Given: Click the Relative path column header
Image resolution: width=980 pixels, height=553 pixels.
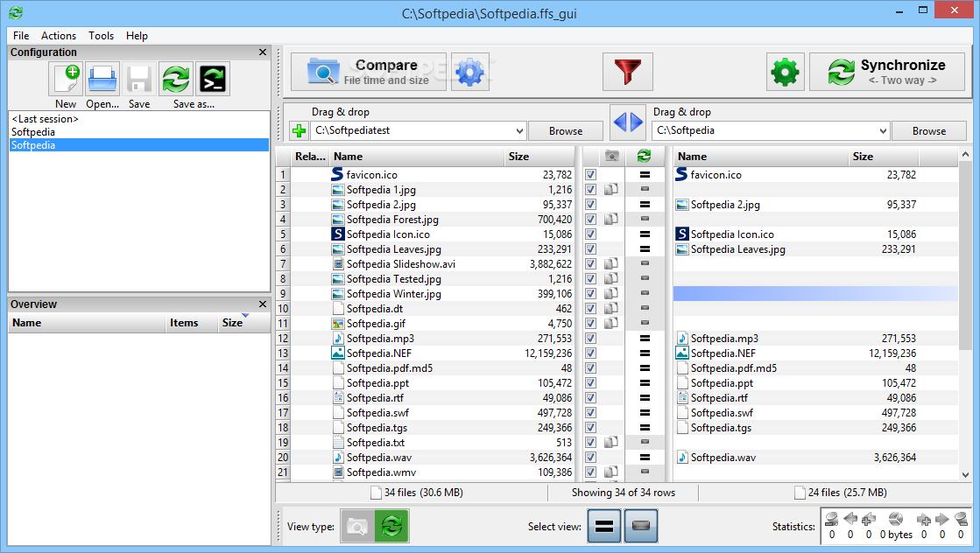Looking at the screenshot, I should [310, 157].
